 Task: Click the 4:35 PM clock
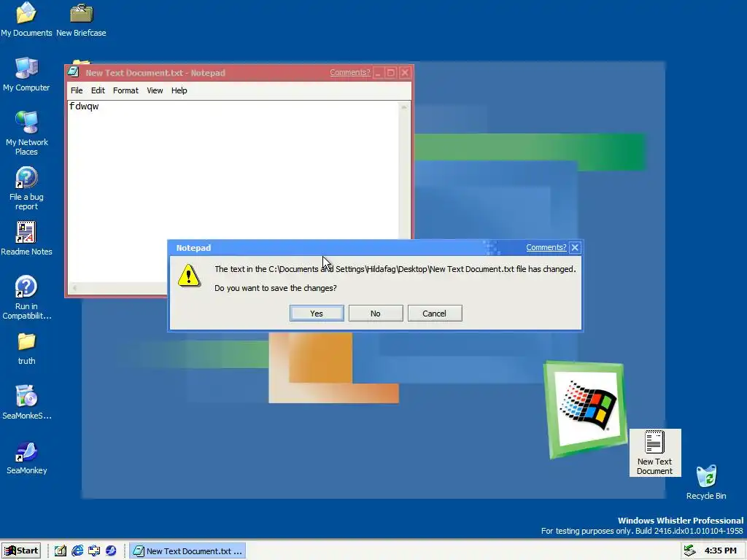(720, 551)
